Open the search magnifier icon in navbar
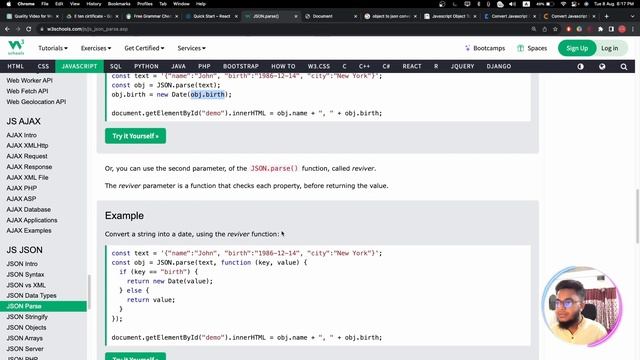This screenshot has height=360, width=640. [x=624, y=67]
